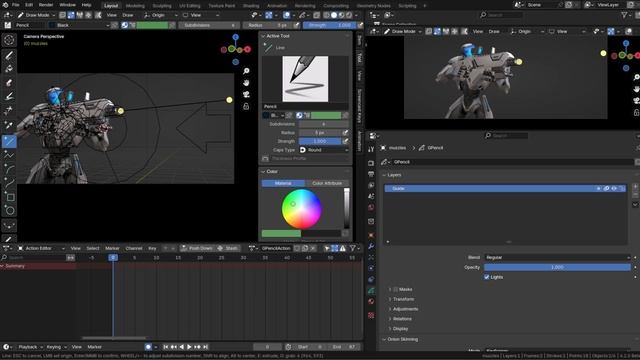Adjust the Opacity slider in layer properties
Screen dimensions: 640x360
558,267
